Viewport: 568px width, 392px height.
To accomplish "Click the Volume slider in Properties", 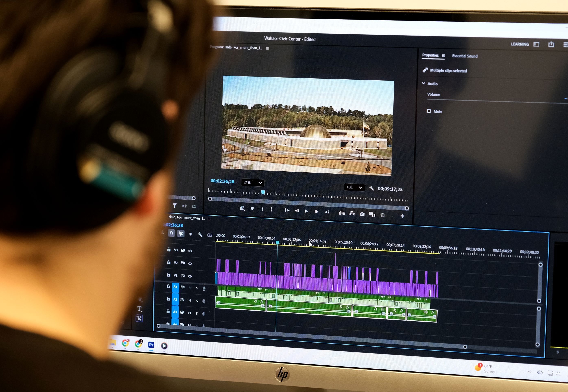I will pyautogui.click(x=498, y=101).
